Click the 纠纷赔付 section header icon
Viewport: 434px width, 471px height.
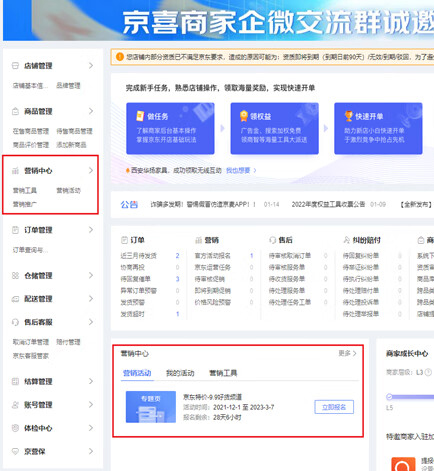click(x=347, y=240)
